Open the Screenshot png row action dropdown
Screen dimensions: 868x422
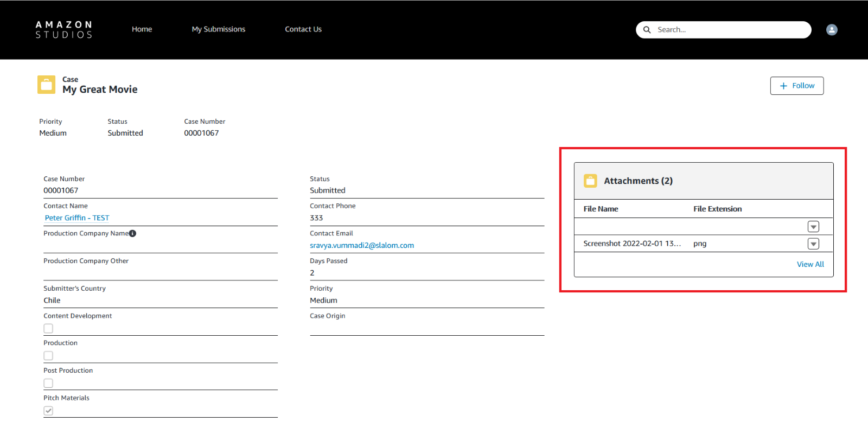click(813, 244)
